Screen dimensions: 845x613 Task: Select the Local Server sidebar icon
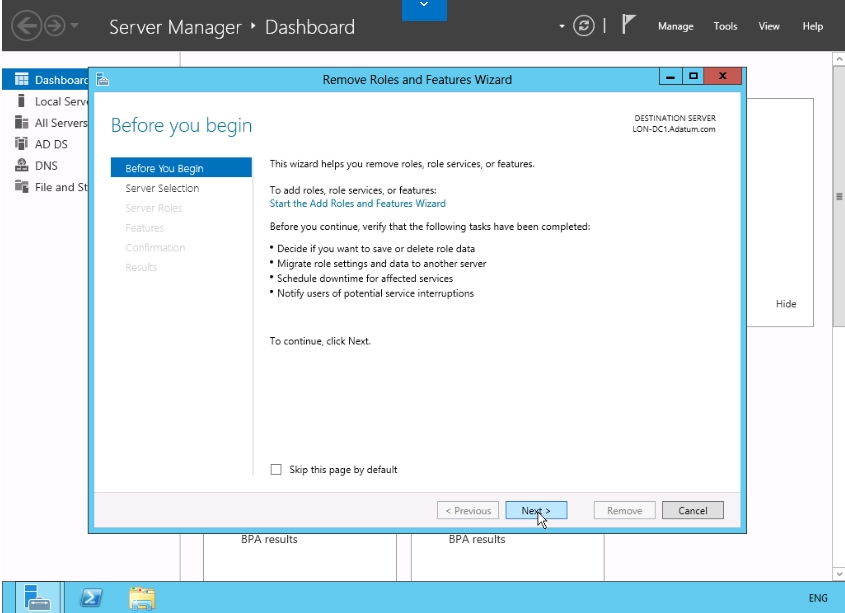point(21,101)
